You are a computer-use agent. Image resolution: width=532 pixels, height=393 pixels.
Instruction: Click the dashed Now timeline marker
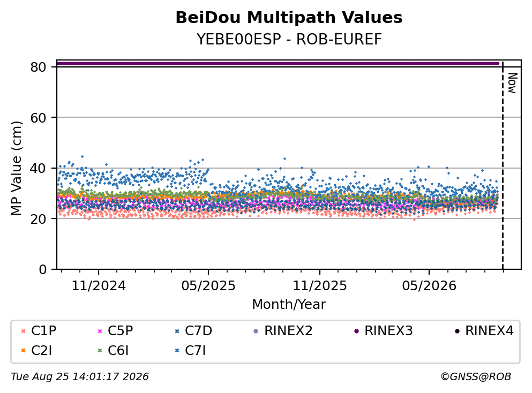(x=503, y=165)
